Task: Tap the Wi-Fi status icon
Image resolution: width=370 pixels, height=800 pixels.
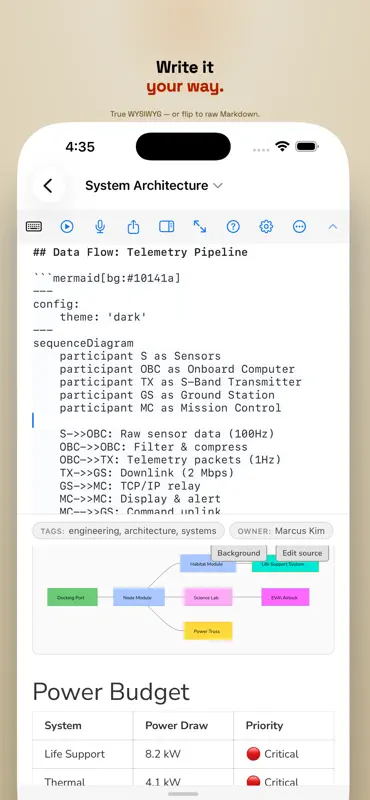Action: (282, 146)
